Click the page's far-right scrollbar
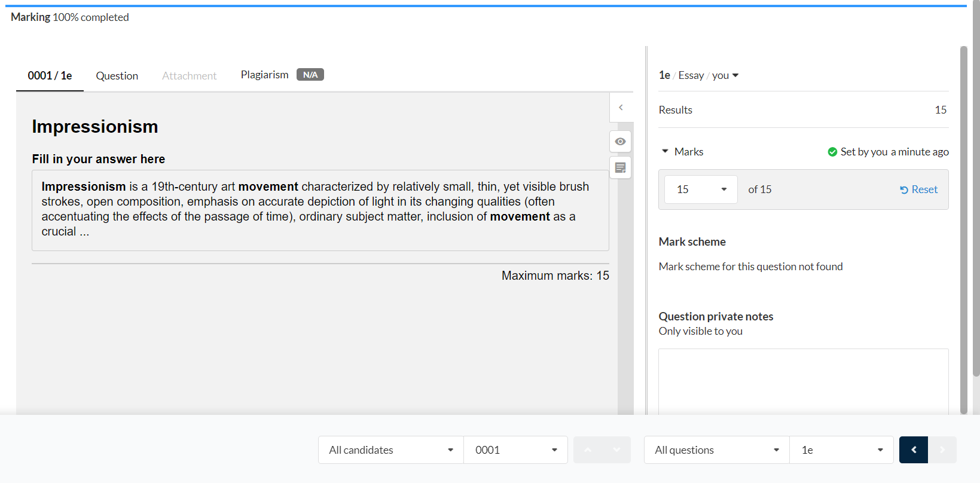 pyautogui.click(x=976, y=188)
